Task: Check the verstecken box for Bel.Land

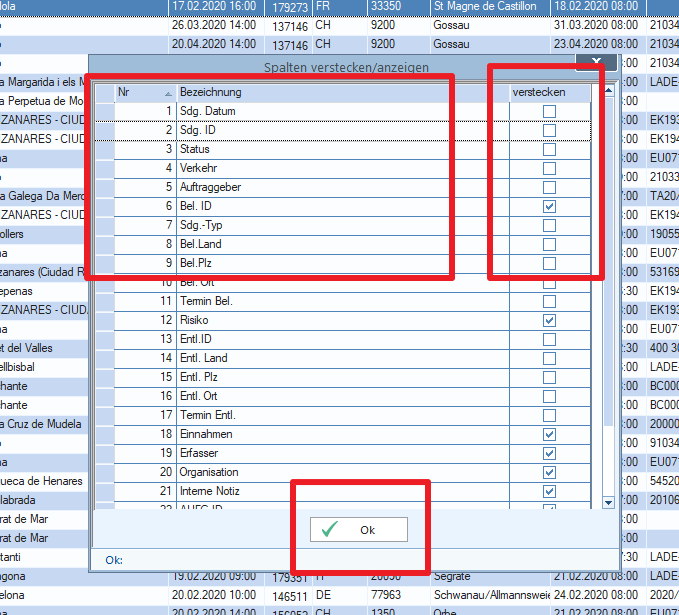Action: [549, 244]
